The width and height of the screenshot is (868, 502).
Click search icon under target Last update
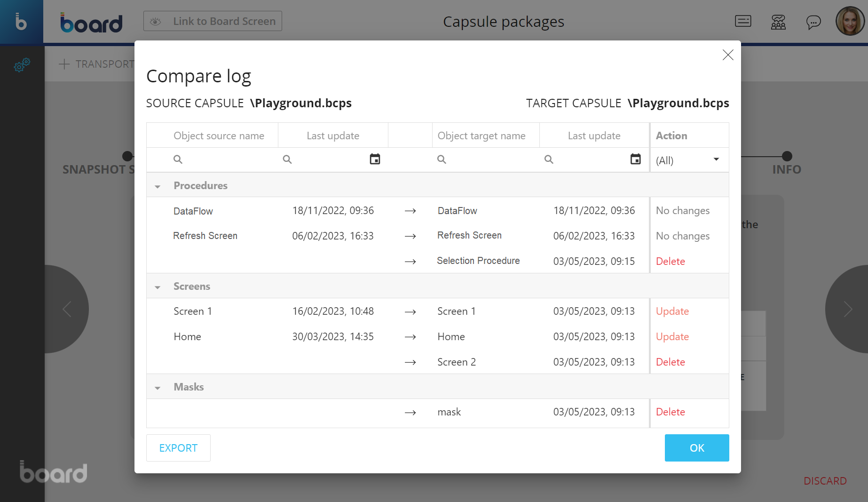click(549, 159)
